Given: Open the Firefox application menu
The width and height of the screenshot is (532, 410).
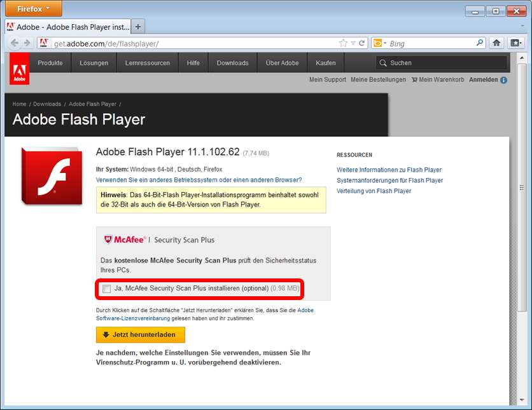Looking at the screenshot, I should coord(34,8).
